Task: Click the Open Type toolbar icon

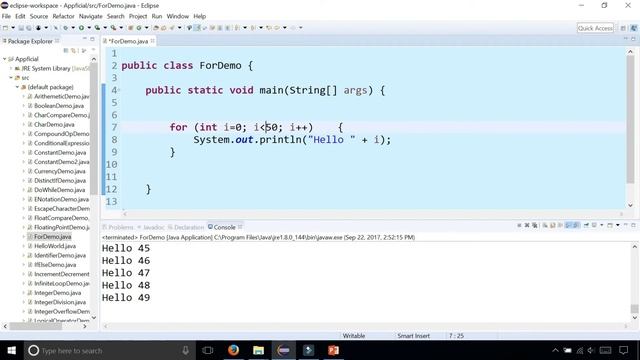Action: pos(156,28)
